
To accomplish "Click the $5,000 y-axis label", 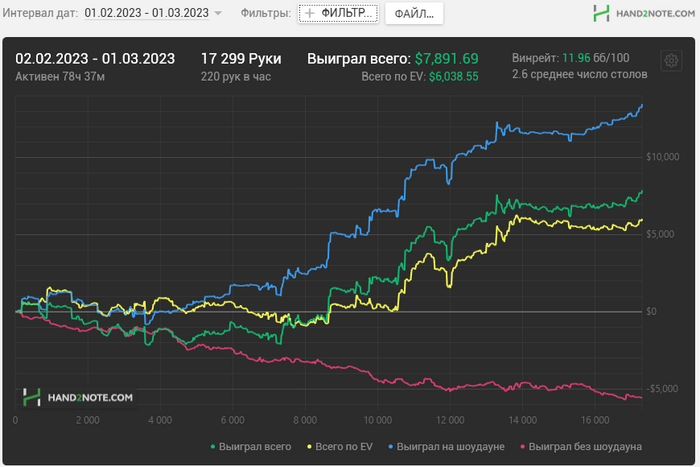I will click(x=660, y=234).
